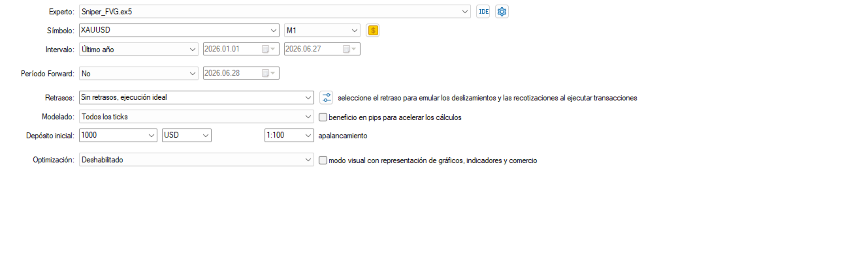Click the 2026.01.01 start date text
The width and height of the screenshot is (868, 257).
click(223, 49)
